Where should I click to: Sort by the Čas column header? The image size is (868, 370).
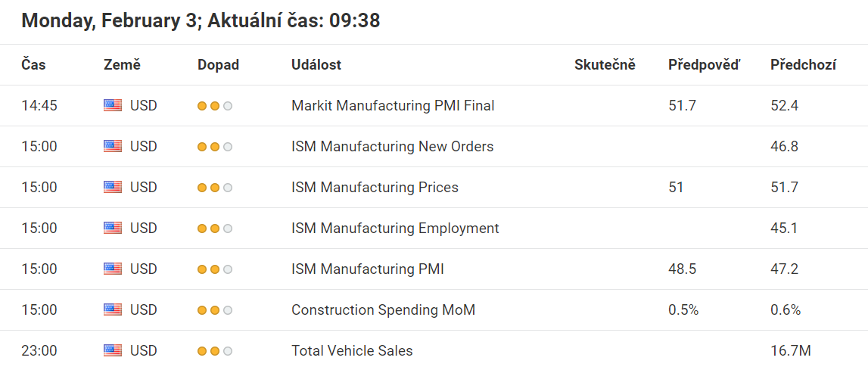(34, 65)
